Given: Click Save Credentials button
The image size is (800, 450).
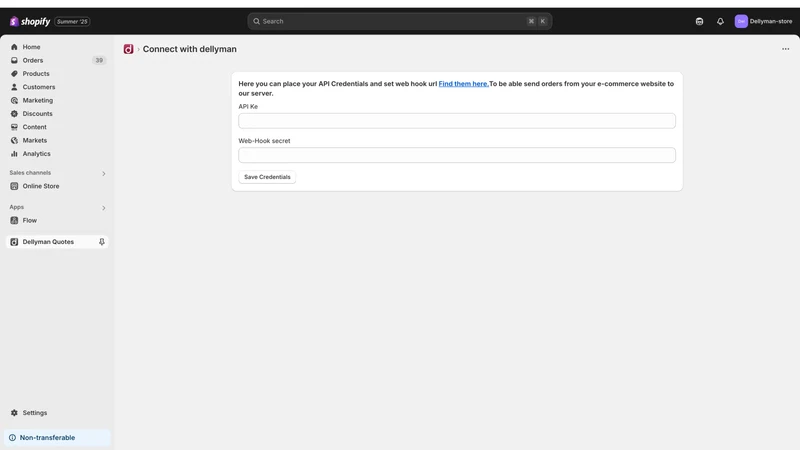Looking at the screenshot, I should 267,177.
